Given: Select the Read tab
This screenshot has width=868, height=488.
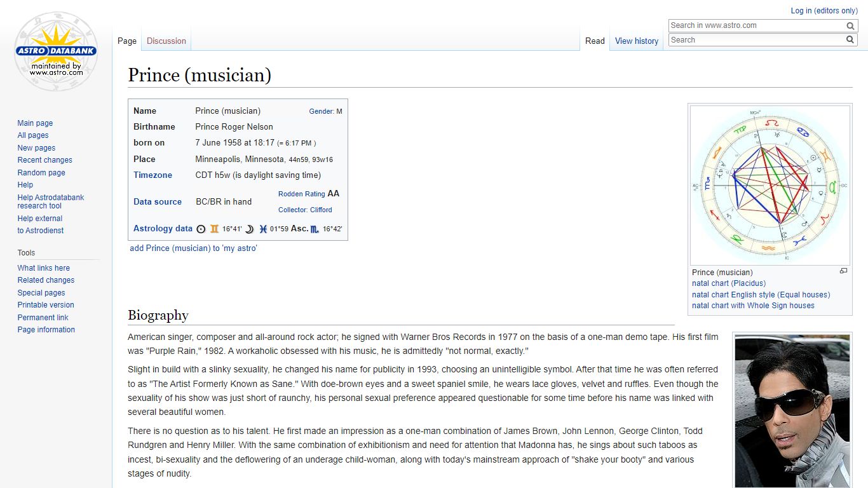Looking at the screenshot, I should coord(595,41).
